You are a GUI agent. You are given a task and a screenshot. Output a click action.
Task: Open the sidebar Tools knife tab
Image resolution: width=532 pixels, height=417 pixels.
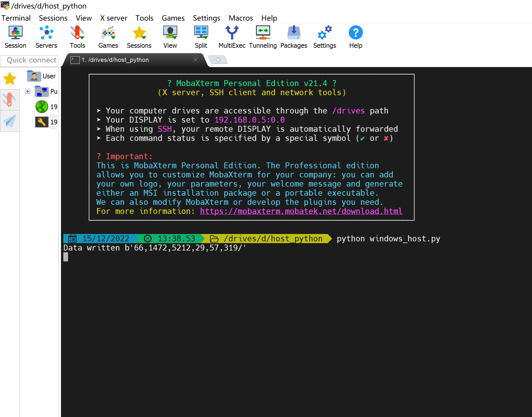10,100
